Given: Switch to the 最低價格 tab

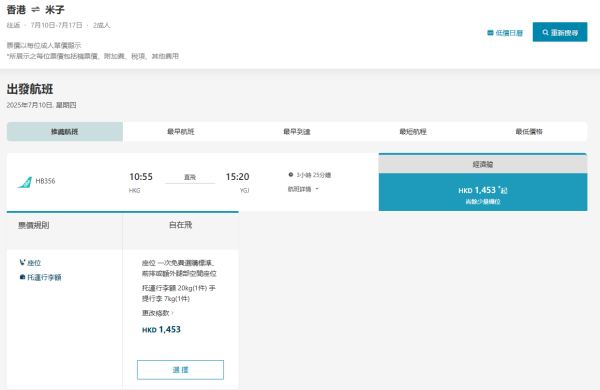Looking at the screenshot, I should point(529,132).
